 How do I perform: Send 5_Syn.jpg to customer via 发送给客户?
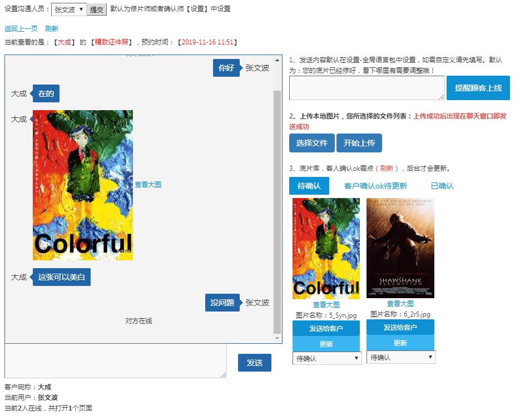(326, 328)
